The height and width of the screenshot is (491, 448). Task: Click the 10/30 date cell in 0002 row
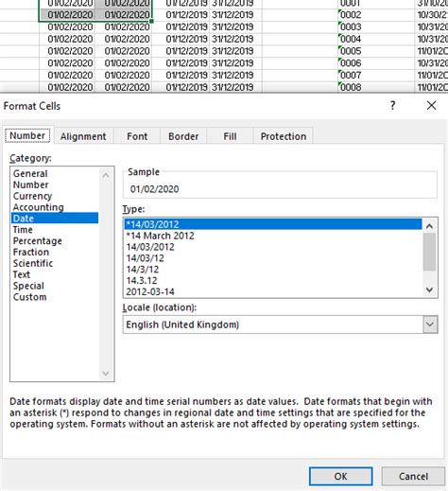coord(432,15)
